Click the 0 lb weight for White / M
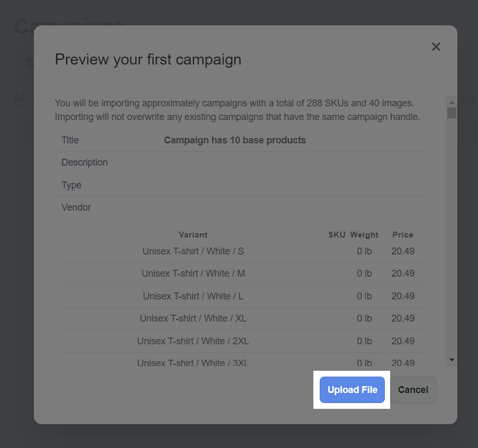The height and width of the screenshot is (448, 478). pyautogui.click(x=364, y=273)
